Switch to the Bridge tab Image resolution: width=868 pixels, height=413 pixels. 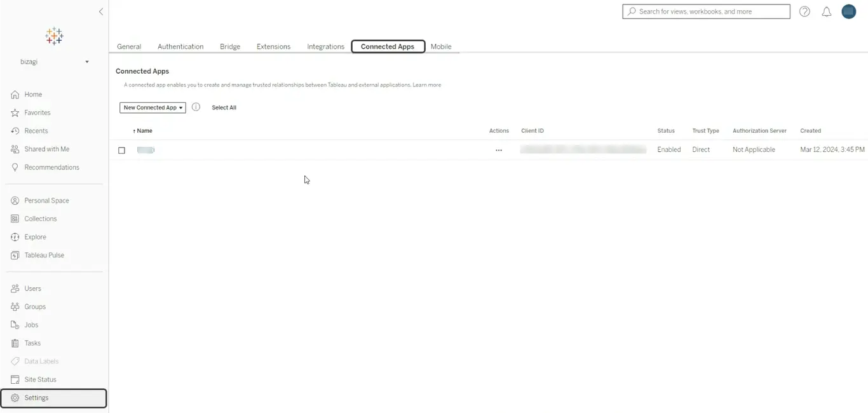pyautogui.click(x=230, y=46)
